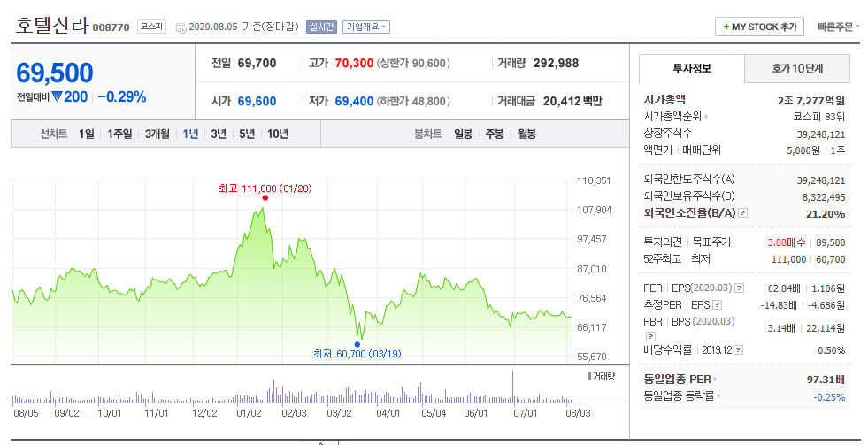The height and width of the screenshot is (445, 868).
Task: Open 시가총액순위 arrow link
Action: 675,116
